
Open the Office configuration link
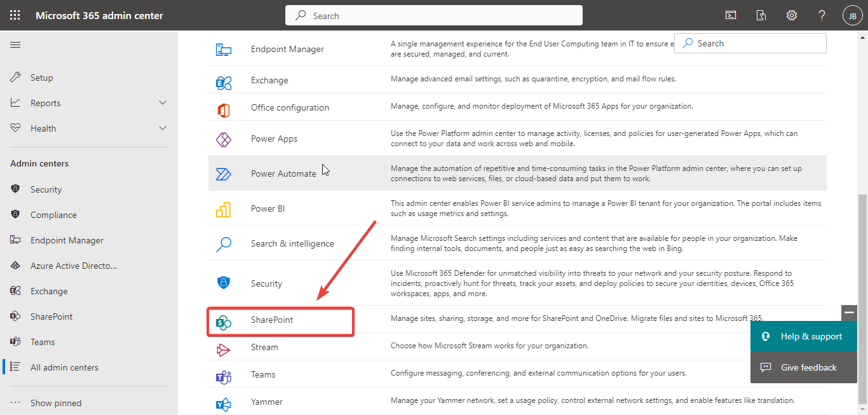click(x=290, y=107)
